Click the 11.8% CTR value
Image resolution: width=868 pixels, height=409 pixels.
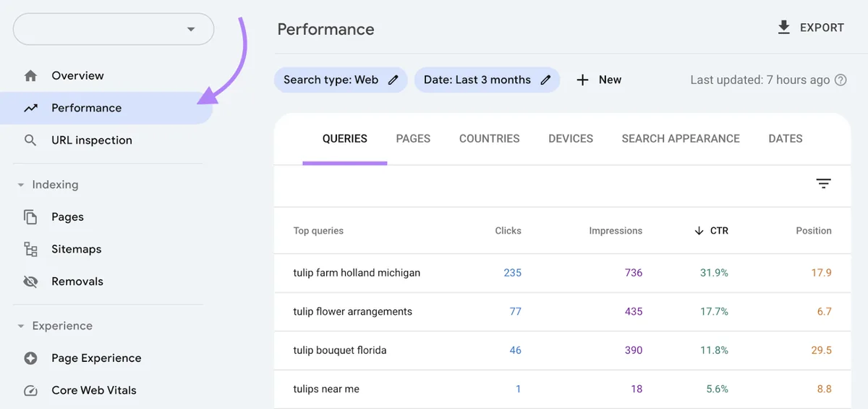coord(714,350)
